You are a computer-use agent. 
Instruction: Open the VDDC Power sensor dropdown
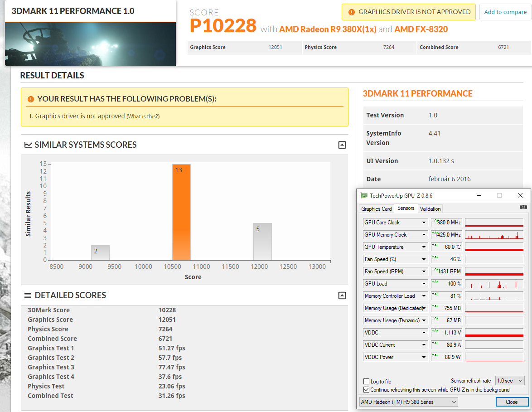[x=424, y=357]
